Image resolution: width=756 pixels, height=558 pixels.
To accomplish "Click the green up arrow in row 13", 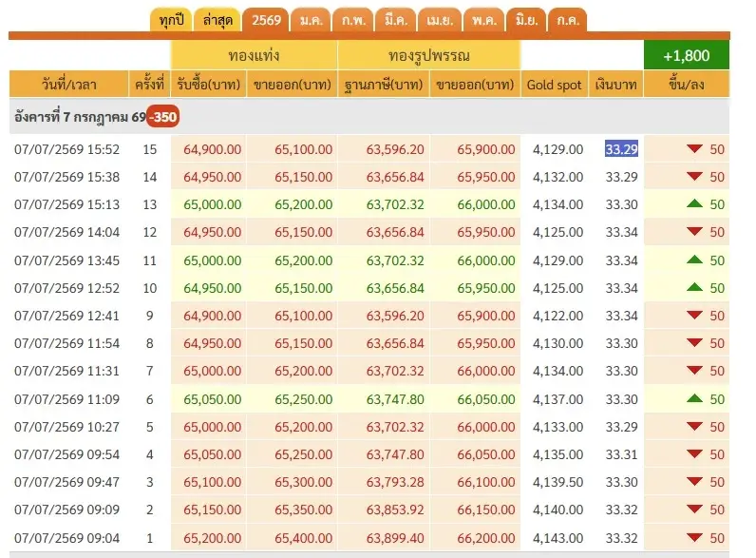I will coord(694,203).
